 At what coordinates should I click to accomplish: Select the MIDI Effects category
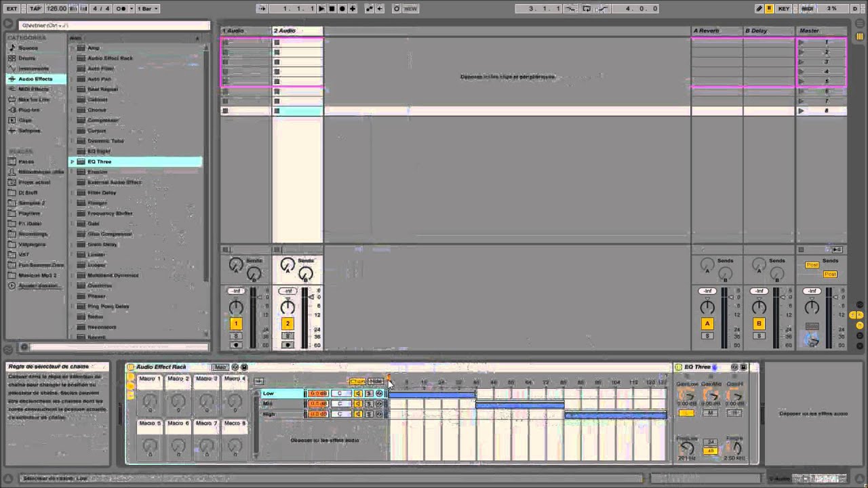(33, 89)
